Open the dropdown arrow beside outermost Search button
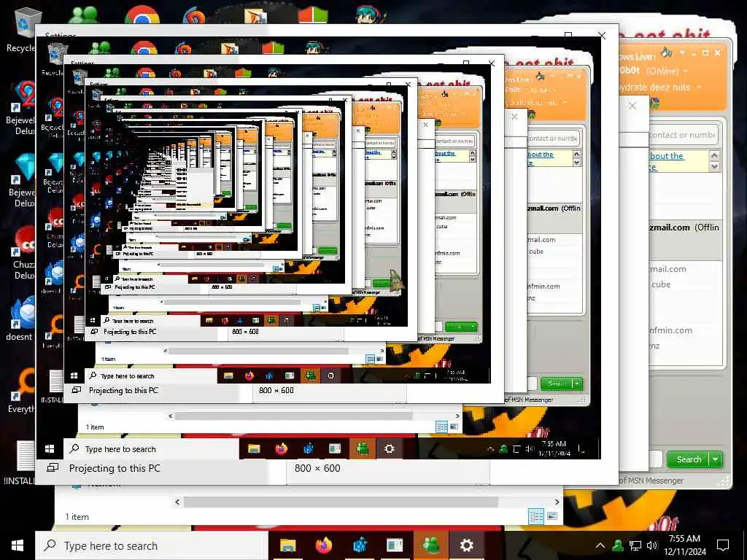Image resolution: width=747 pixels, height=560 pixels. pyautogui.click(x=716, y=459)
